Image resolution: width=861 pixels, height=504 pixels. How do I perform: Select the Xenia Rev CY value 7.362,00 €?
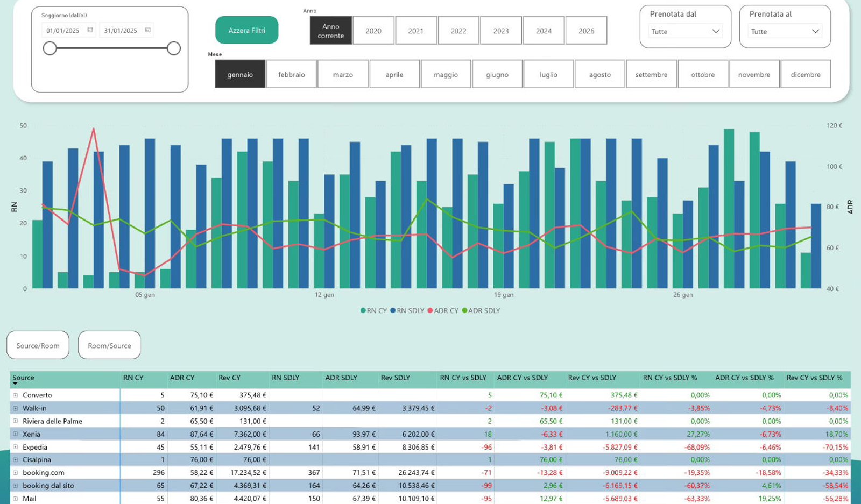pos(250,434)
